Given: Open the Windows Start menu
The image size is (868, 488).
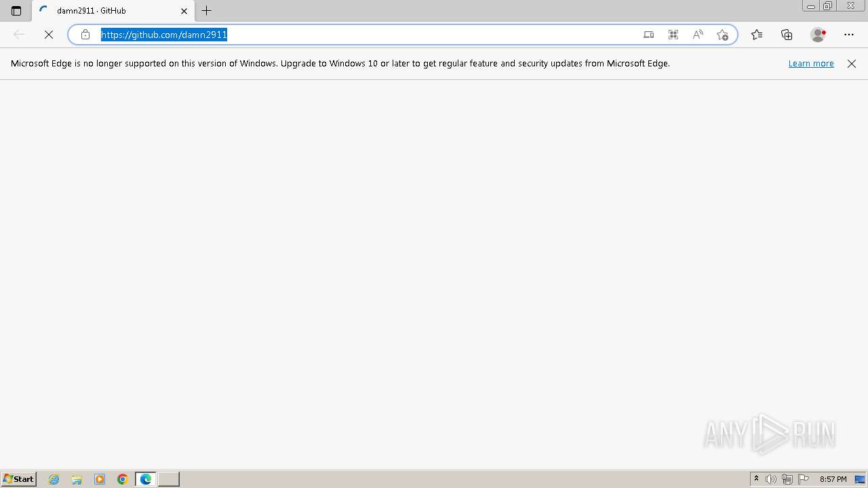Looking at the screenshot, I should pos(18,479).
